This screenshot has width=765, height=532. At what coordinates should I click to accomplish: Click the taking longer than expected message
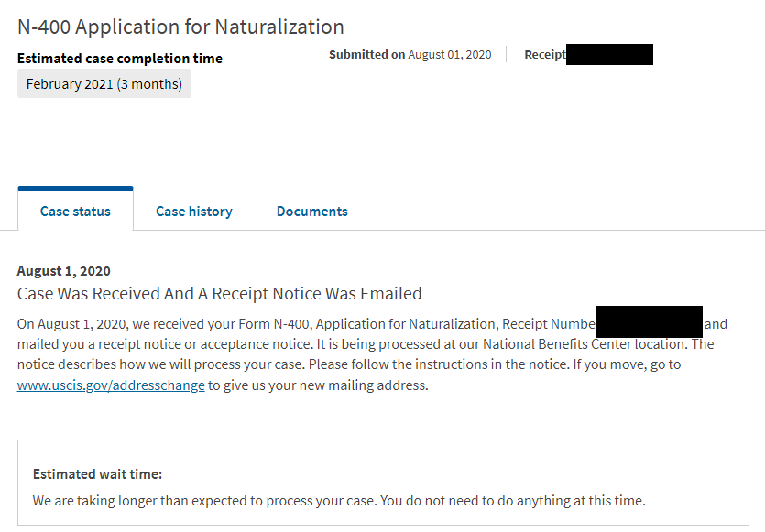pyautogui.click(x=339, y=501)
